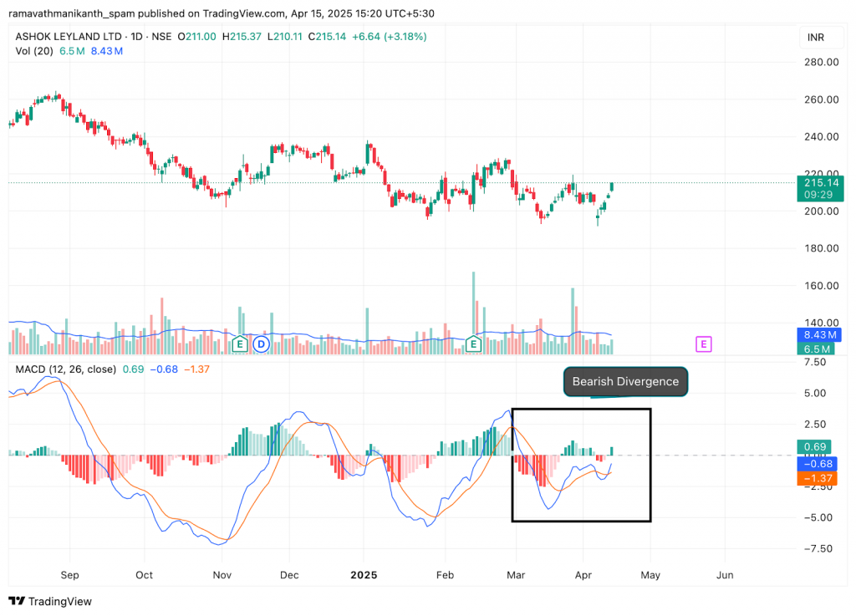The width and height of the screenshot is (856, 616).
Task: Open the upcoming earnings E marker near May
Action: click(703, 344)
